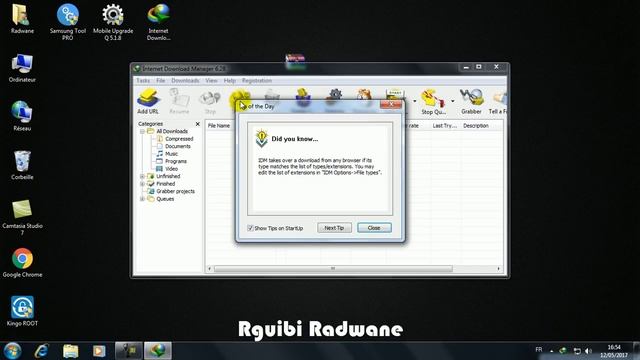Open the Downloads menu
640x360 pixels.
pos(185,81)
